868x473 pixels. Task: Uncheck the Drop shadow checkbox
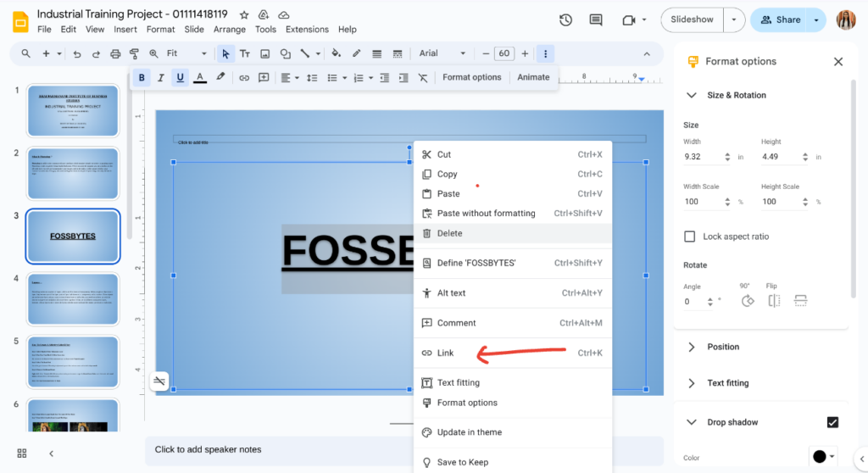(x=832, y=422)
